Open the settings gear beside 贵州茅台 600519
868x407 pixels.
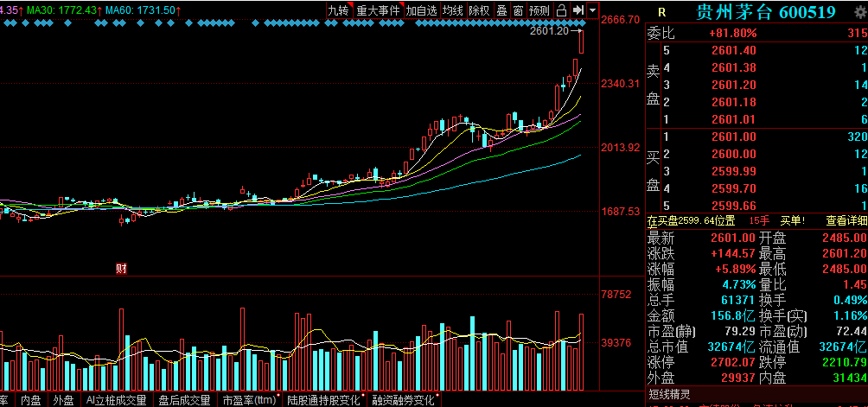(x=858, y=12)
